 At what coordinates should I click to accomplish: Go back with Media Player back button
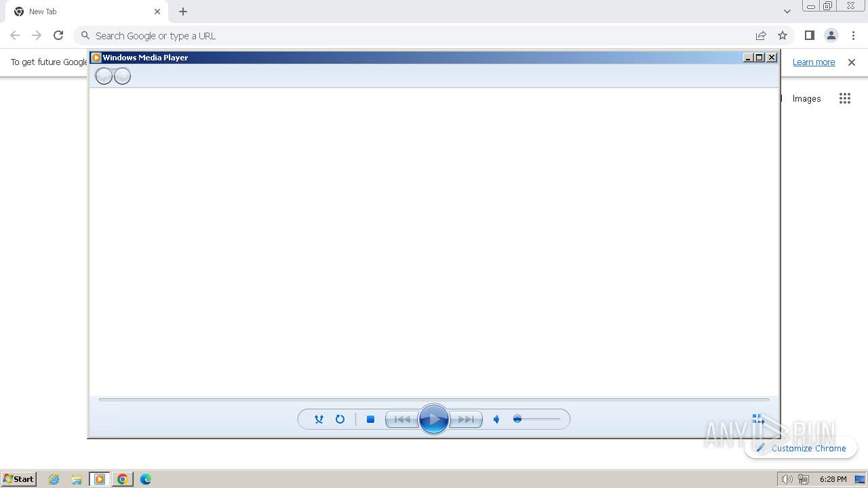coord(104,76)
